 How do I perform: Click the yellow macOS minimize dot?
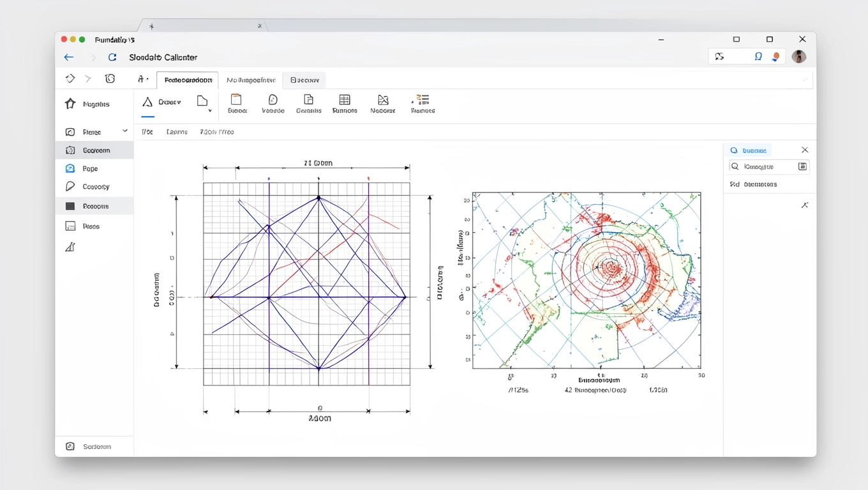(x=73, y=40)
